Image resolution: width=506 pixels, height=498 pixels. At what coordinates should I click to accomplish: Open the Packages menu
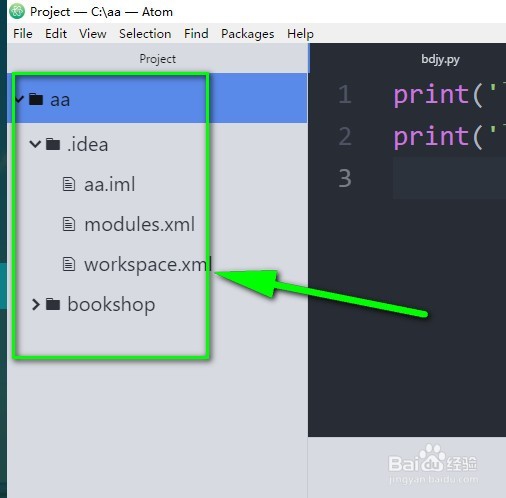click(x=248, y=34)
